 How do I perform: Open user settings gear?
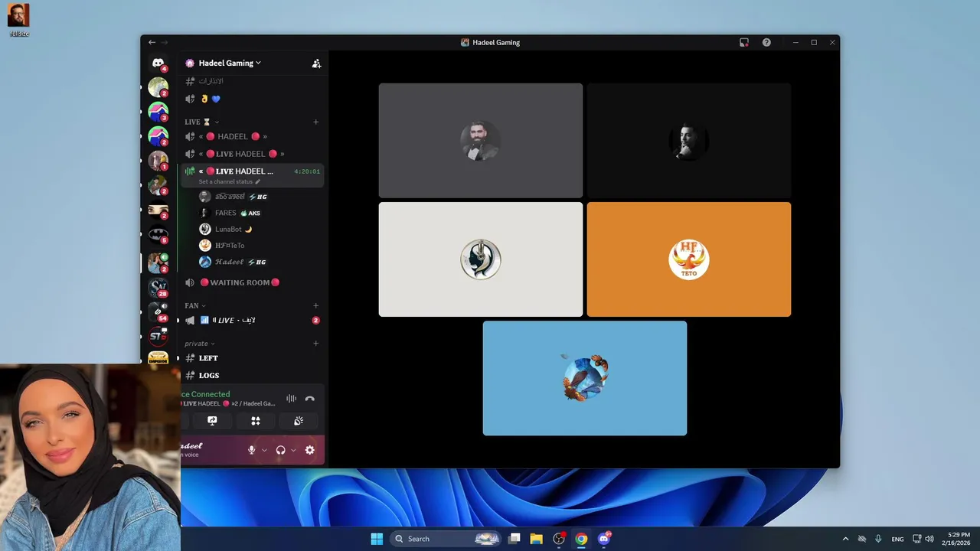(x=309, y=450)
